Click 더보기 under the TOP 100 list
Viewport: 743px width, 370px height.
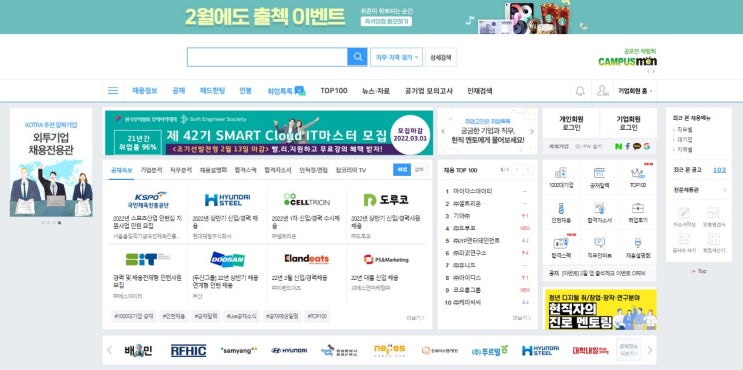tap(522, 318)
